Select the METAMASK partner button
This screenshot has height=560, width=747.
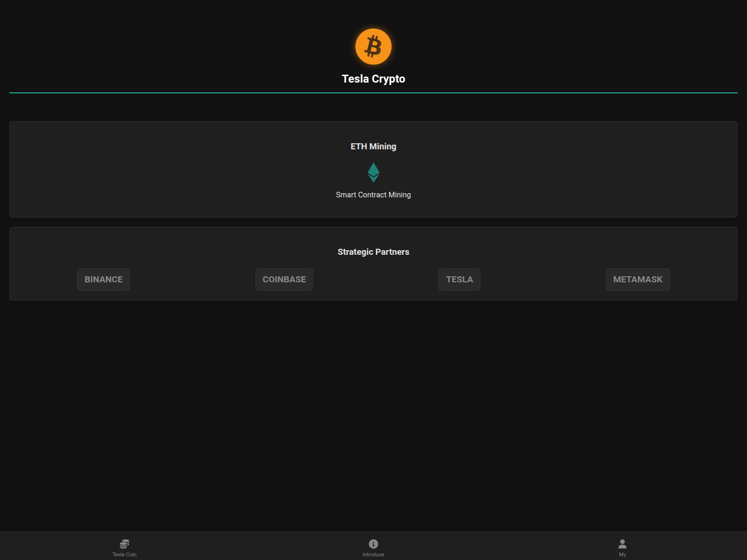tap(638, 280)
